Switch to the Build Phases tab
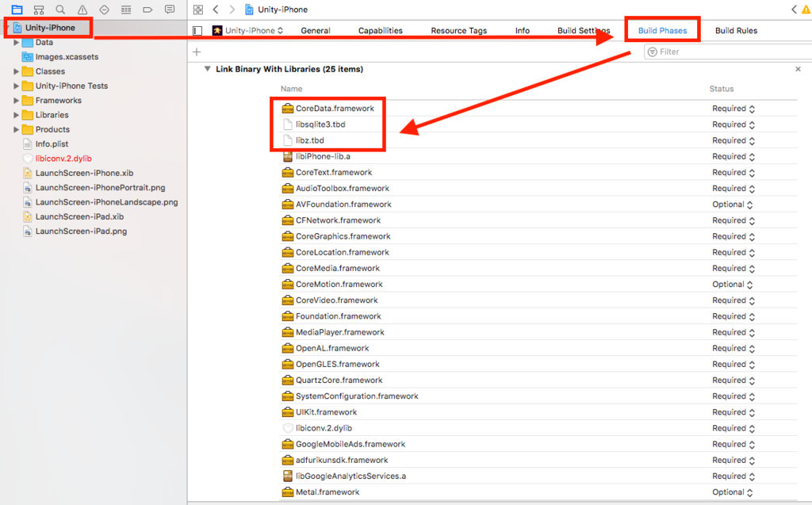 [x=662, y=31]
